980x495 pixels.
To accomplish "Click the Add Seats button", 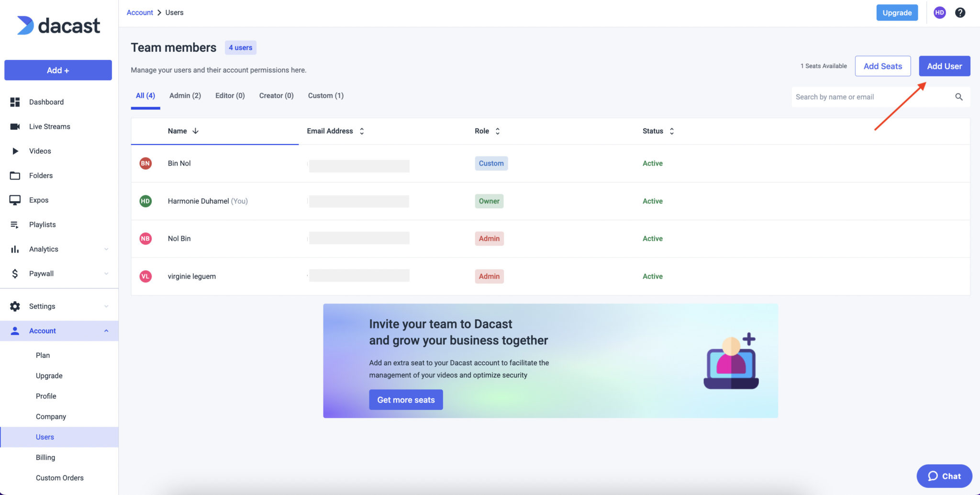I will click(x=883, y=66).
